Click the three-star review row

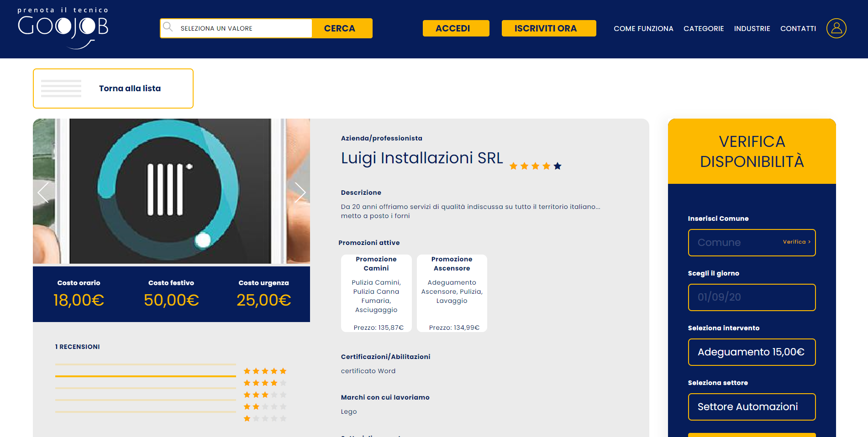click(265, 395)
